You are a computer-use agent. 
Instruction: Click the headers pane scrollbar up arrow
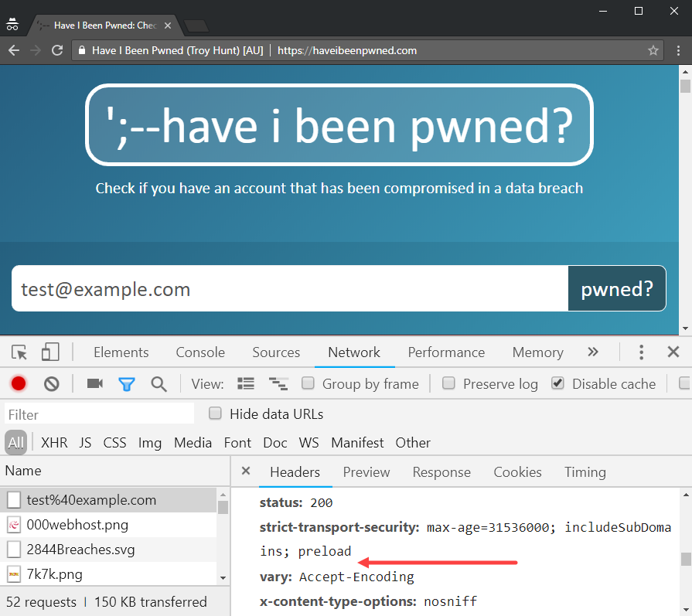pyautogui.click(x=686, y=495)
